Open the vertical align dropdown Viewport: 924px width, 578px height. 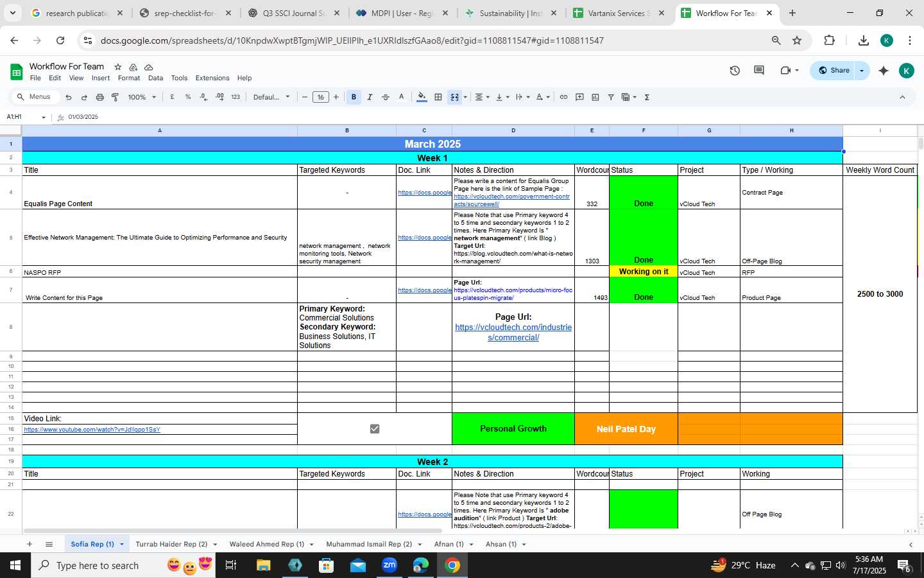tap(502, 97)
